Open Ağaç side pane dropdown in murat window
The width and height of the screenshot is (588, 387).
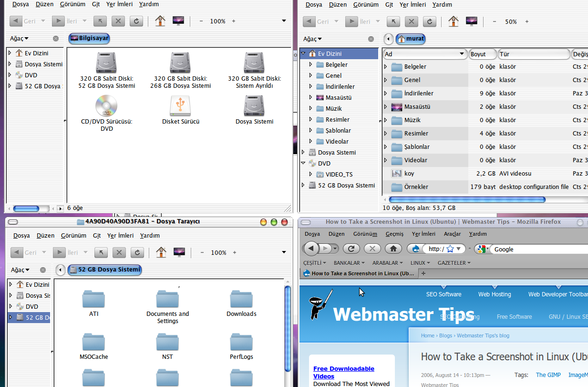pos(312,39)
